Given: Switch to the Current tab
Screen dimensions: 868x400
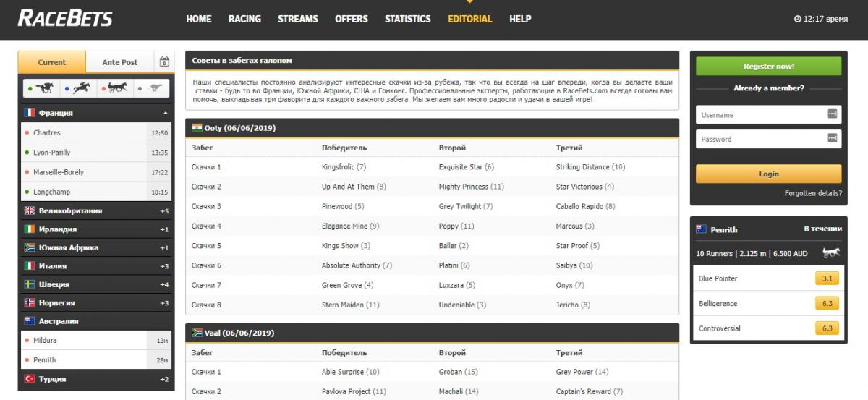Looking at the screenshot, I should [x=51, y=62].
